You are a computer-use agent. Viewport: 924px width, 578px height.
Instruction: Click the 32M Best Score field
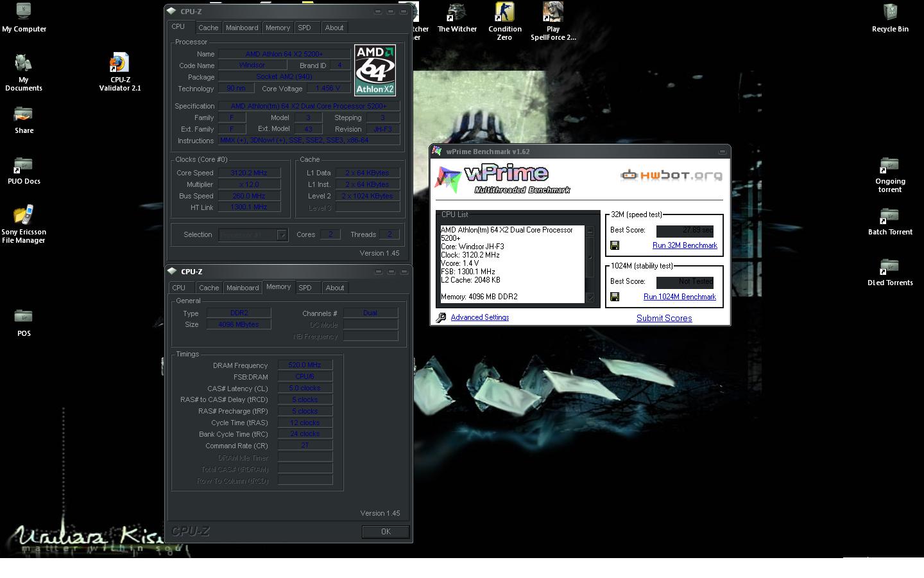(685, 230)
